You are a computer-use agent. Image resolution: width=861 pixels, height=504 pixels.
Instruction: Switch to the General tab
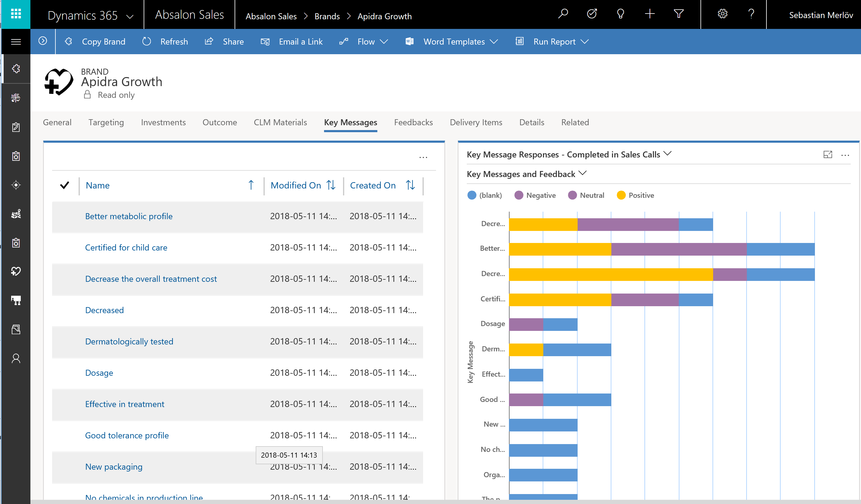57,122
